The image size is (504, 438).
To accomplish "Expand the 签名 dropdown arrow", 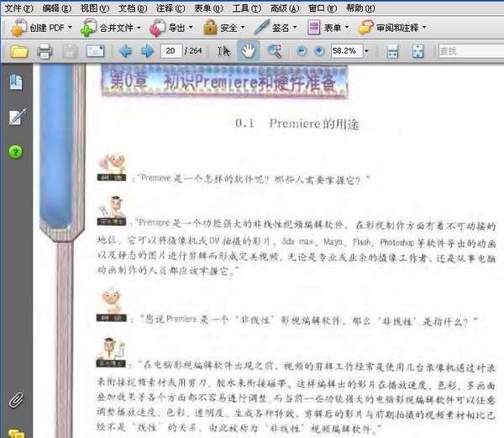I will pos(295,28).
